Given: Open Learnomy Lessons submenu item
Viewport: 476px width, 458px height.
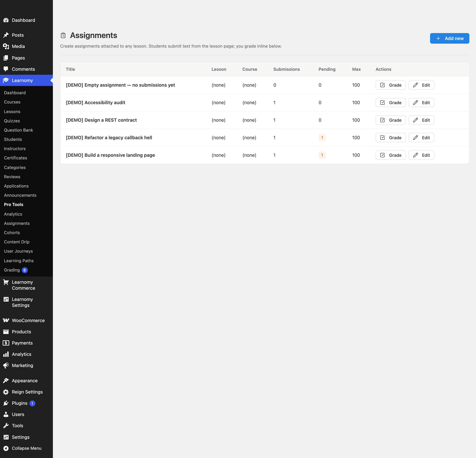Looking at the screenshot, I should [12, 111].
